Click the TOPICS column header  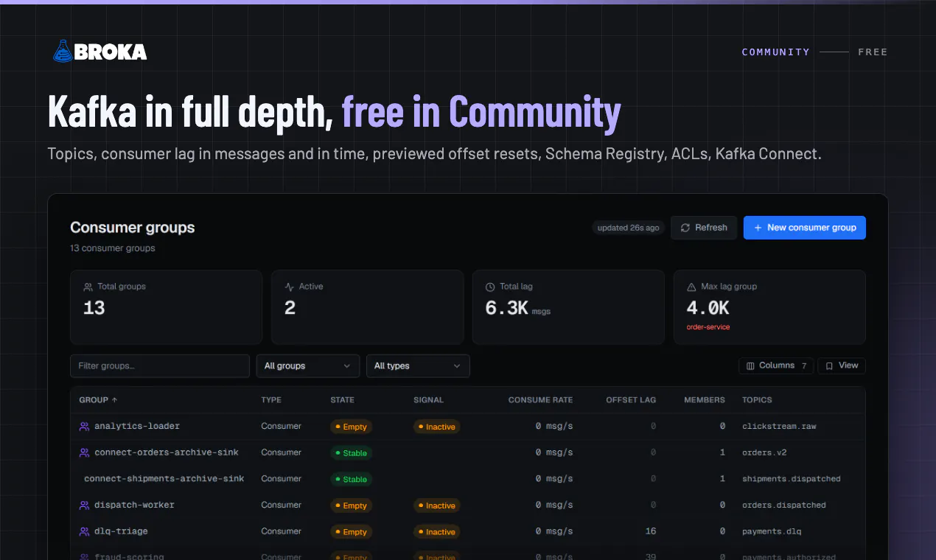[757, 400]
